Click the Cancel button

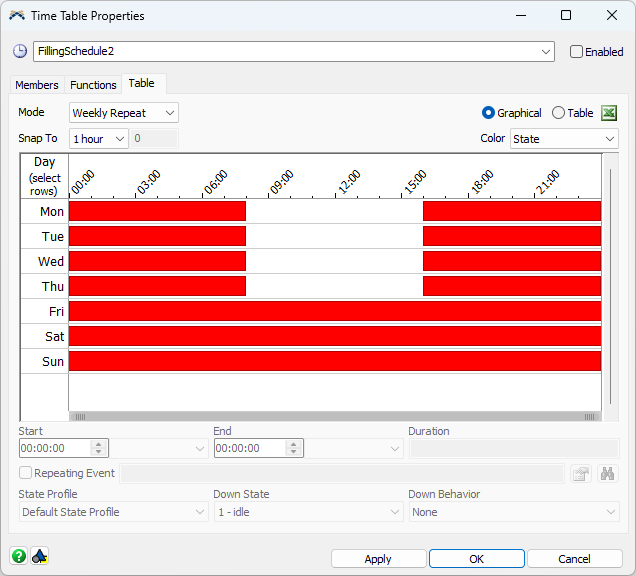[x=574, y=559]
